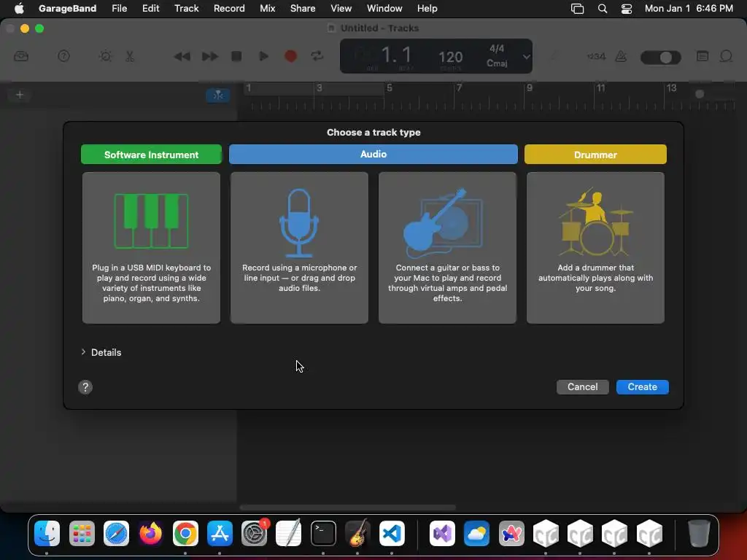Open Smart Controls dial icon
This screenshot has width=747, height=560.
[x=105, y=56]
